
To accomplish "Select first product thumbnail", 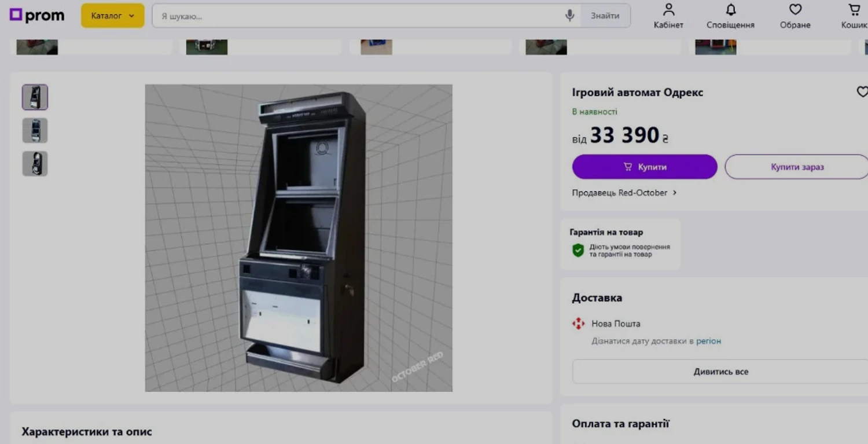I will 35,97.
